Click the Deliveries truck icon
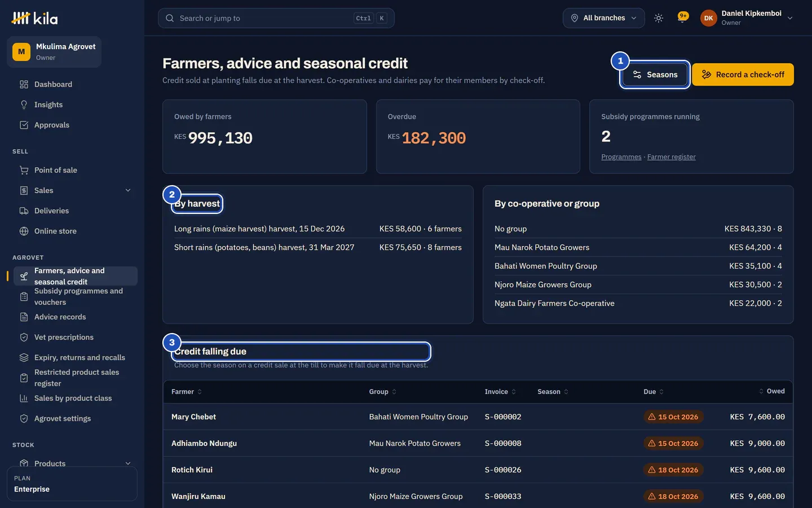 point(24,211)
